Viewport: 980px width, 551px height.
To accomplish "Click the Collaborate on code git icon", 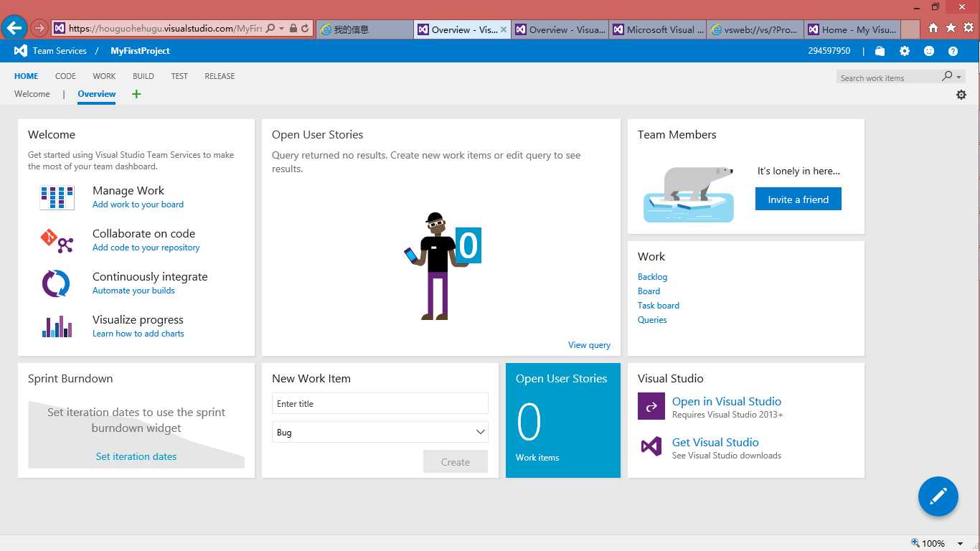I will coord(57,240).
